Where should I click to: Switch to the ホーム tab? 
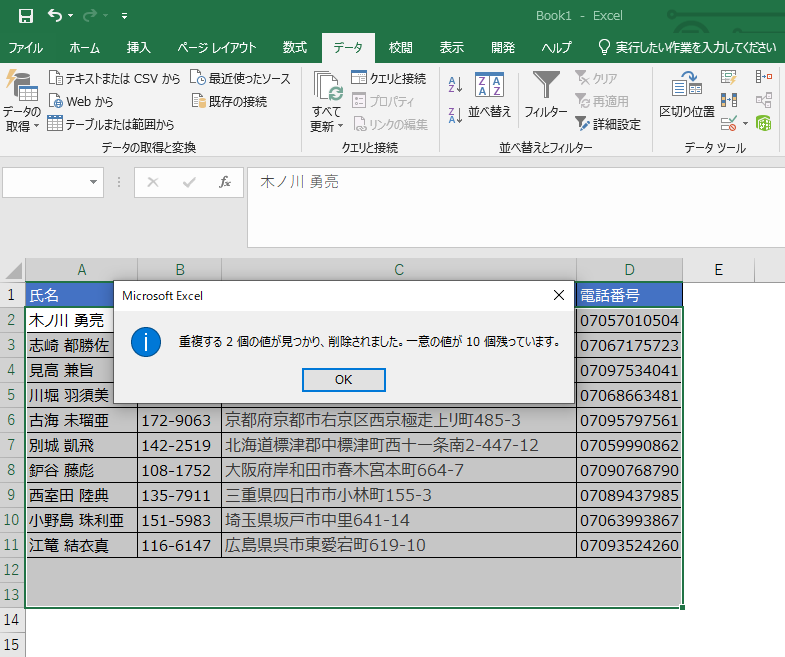[x=85, y=48]
